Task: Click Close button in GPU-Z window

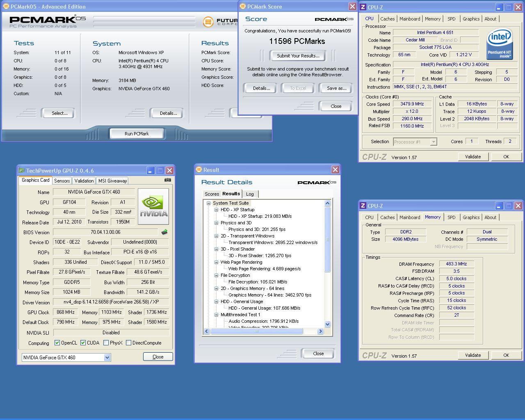Action: pos(158,357)
